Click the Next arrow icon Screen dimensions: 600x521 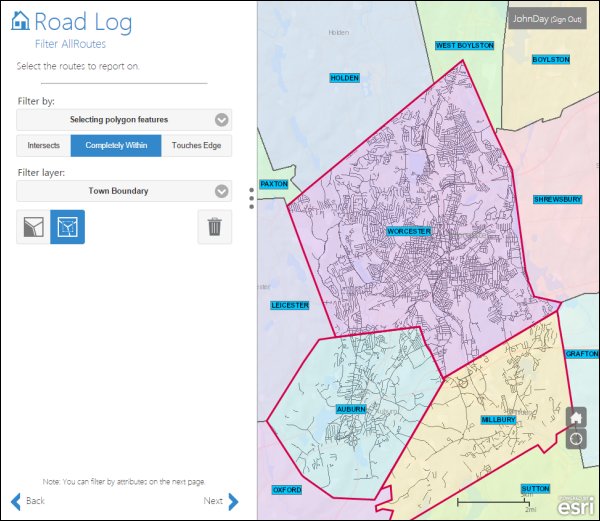(x=233, y=501)
